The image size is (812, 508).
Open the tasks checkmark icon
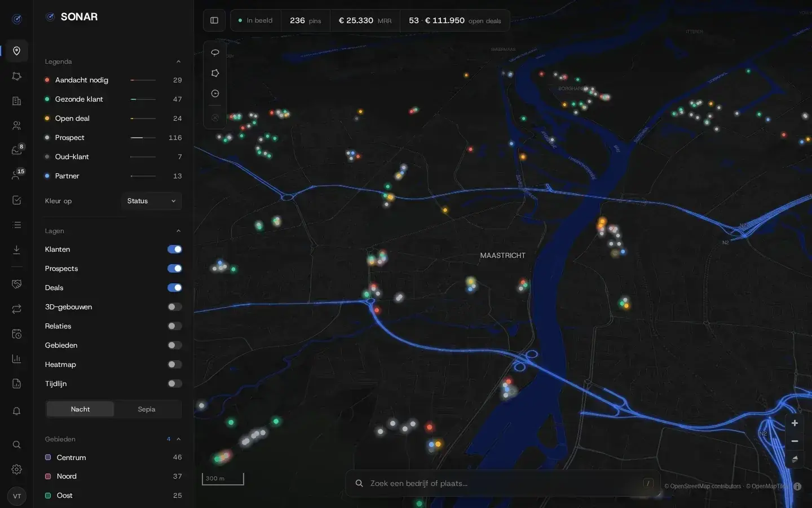(17, 200)
